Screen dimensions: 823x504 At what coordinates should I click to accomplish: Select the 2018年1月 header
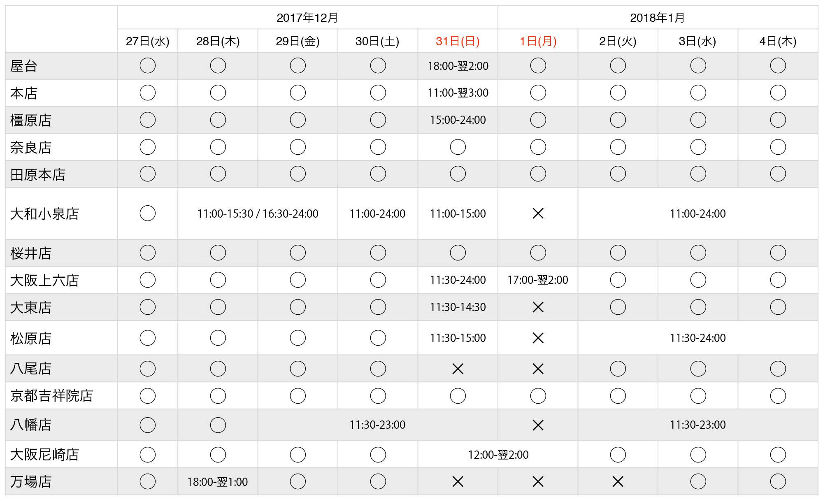[x=658, y=18]
